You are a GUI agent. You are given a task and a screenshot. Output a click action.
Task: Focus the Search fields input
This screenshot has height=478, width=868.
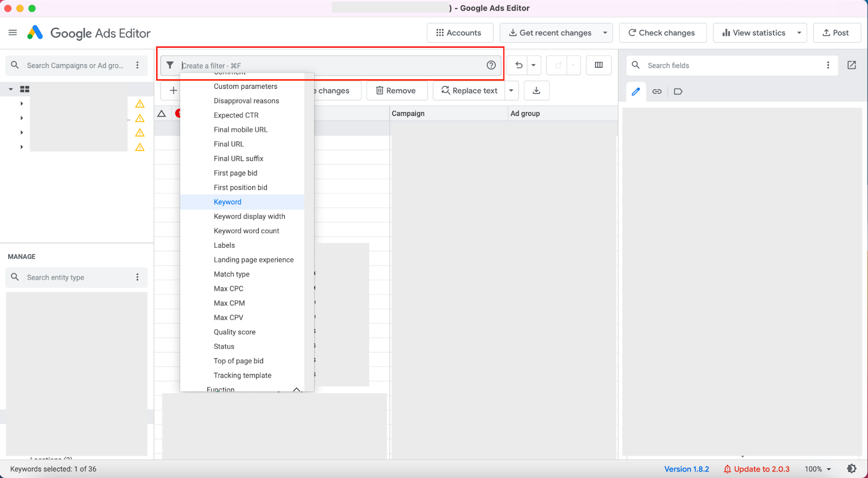[x=732, y=65]
